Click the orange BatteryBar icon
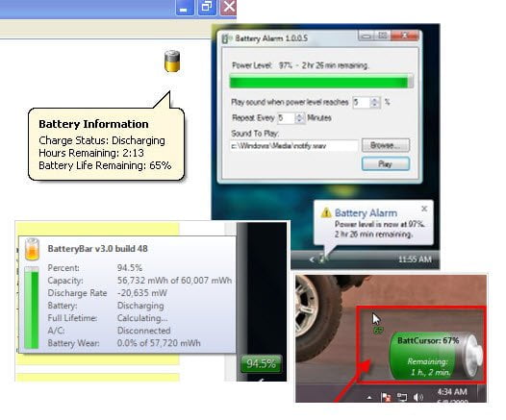Image resolution: width=506 pixels, height=420 pixels. (x=33, y=249)
